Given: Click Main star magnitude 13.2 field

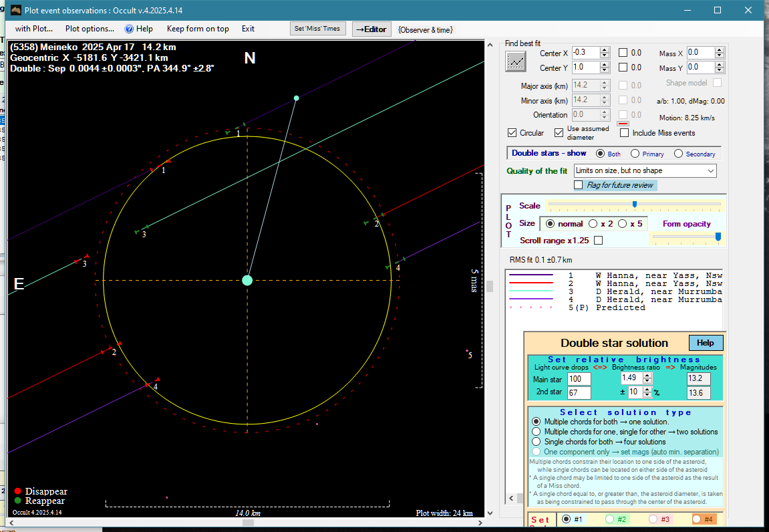Looking at the screenshot, I should click(x=698, y=378).
